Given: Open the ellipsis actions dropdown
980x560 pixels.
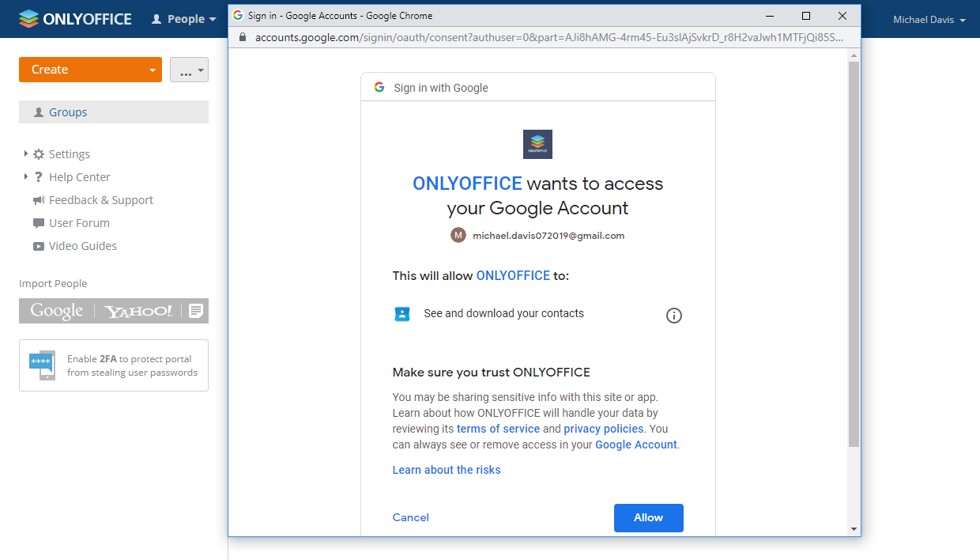Looking at the screenshot, I should [189, 70].
